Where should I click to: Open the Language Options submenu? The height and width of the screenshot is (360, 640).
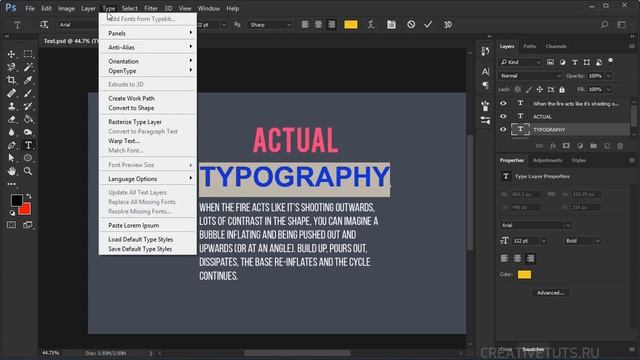(x=148, y=179)
